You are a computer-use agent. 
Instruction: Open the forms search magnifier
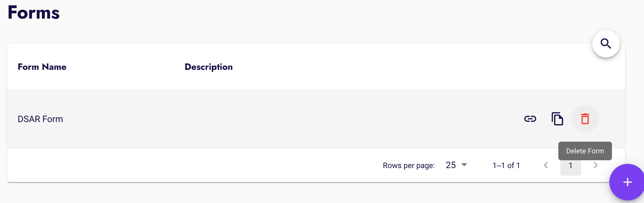[x=606, y=44]
